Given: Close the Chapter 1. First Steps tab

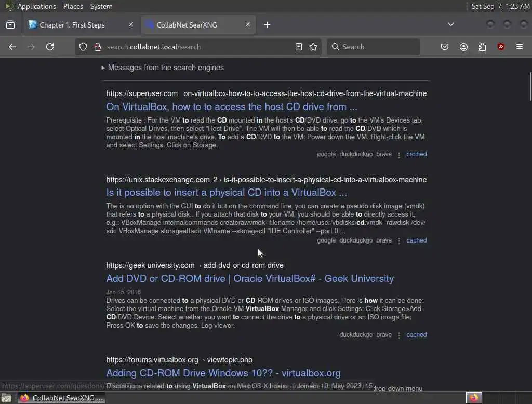Looking at the screenshot, I should [130, 24].
